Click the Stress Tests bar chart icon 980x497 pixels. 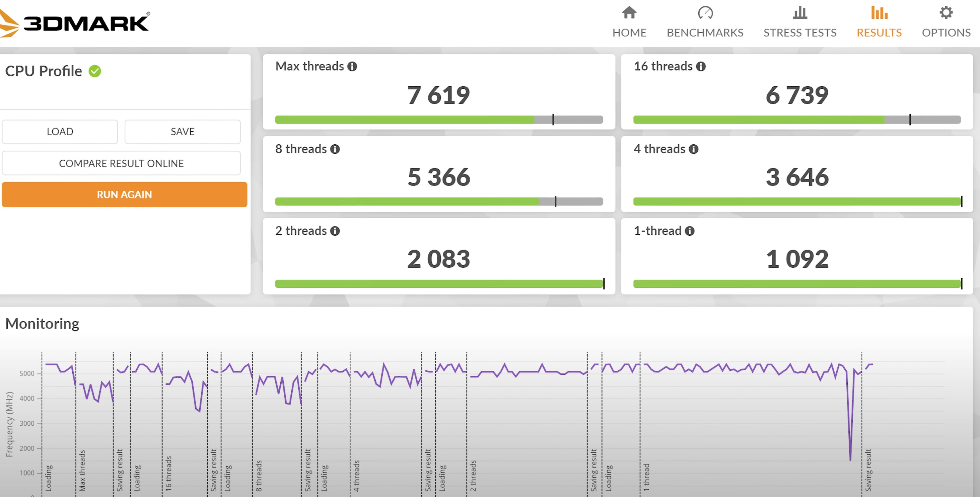tap(800, 12)
